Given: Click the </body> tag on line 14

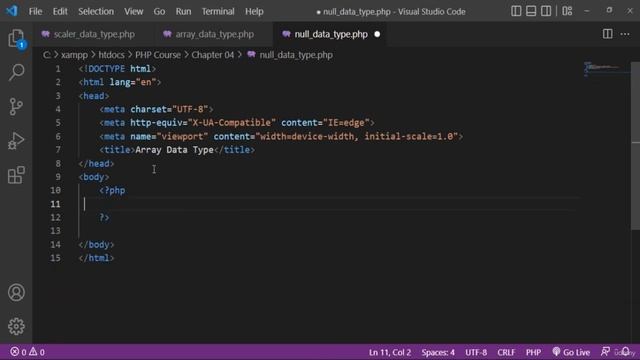Looking at the screenshot, I should click(96, 244).
